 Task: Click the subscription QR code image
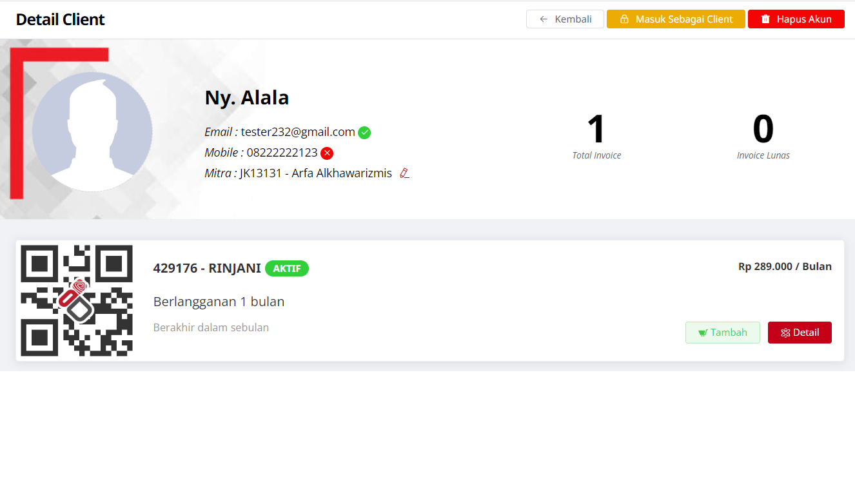click(x=77, y=300)
